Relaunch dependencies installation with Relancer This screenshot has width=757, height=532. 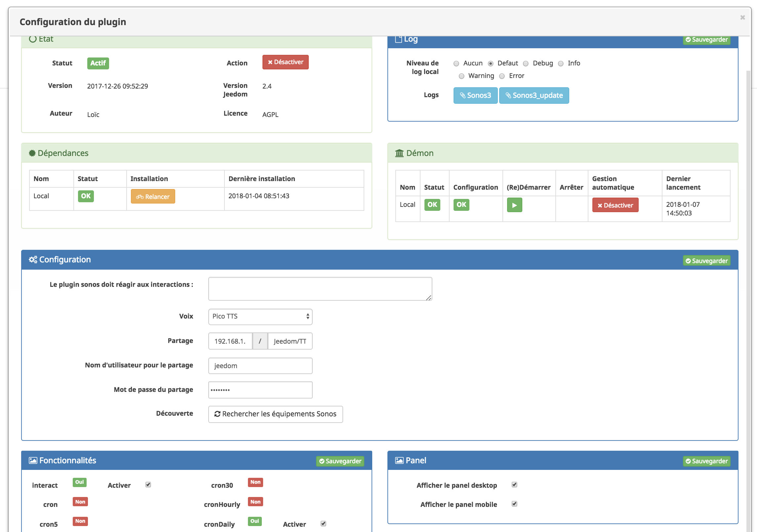[x=153, y=197]
